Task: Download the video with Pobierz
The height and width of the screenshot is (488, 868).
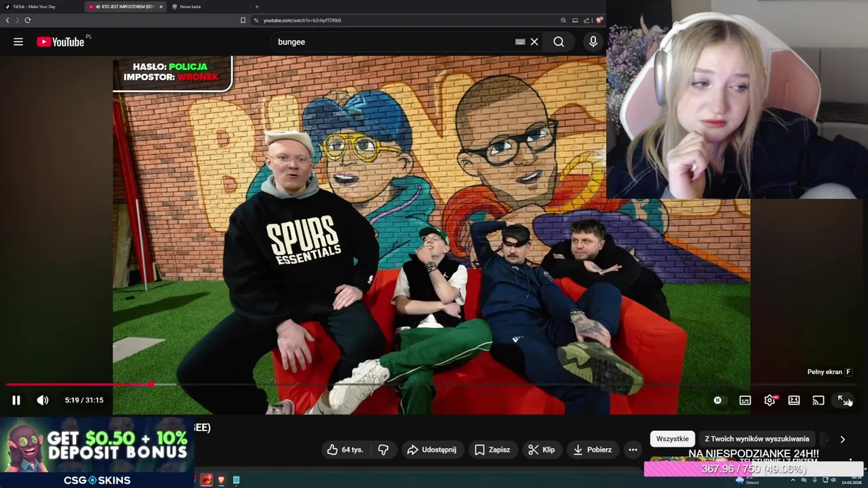Action: coord(593,449)
